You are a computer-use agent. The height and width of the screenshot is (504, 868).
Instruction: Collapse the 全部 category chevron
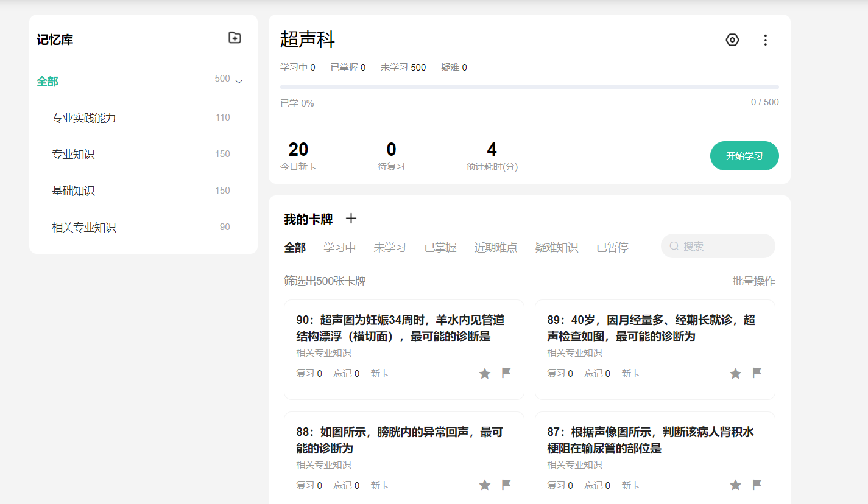coord(239,82)
